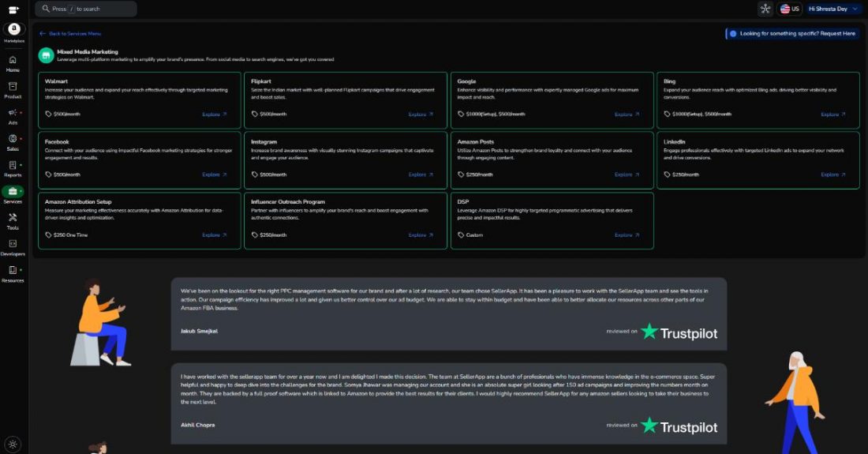Select the LinkedIn card title
Viewport: 868px width, 454px height.
click(674, 142)
